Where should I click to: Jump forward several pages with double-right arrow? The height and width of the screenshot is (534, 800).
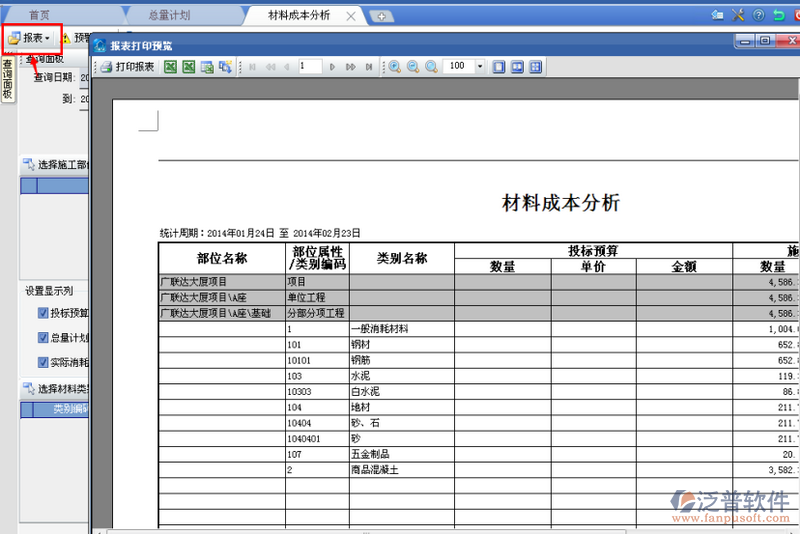pyautogui.click(x=351, y=67)
